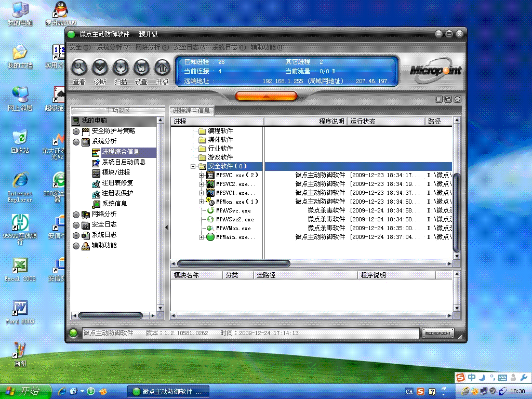Viewport: 532px width, 399px height.
Task: Open 模块/进程 sidebar item
Action: [116, 172]
